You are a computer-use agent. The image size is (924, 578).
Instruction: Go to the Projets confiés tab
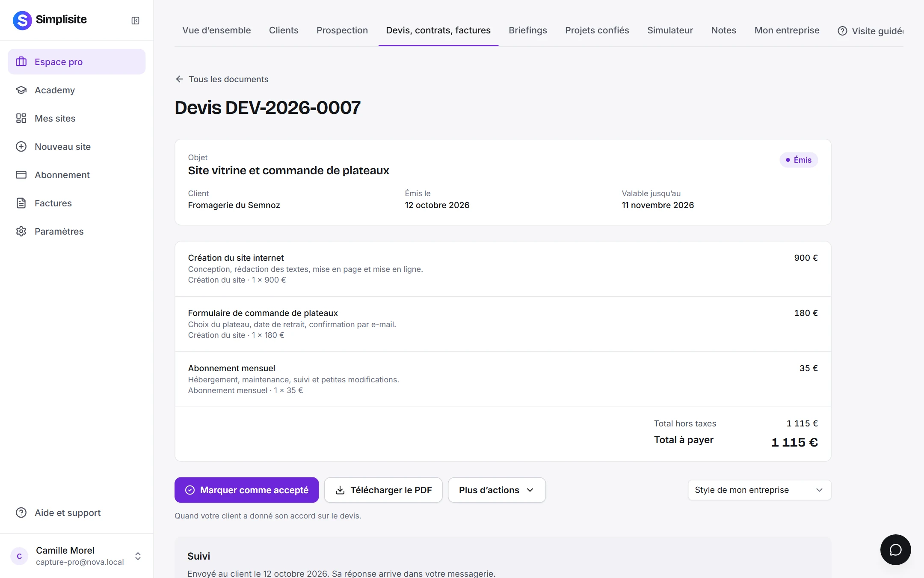(597, 30)
